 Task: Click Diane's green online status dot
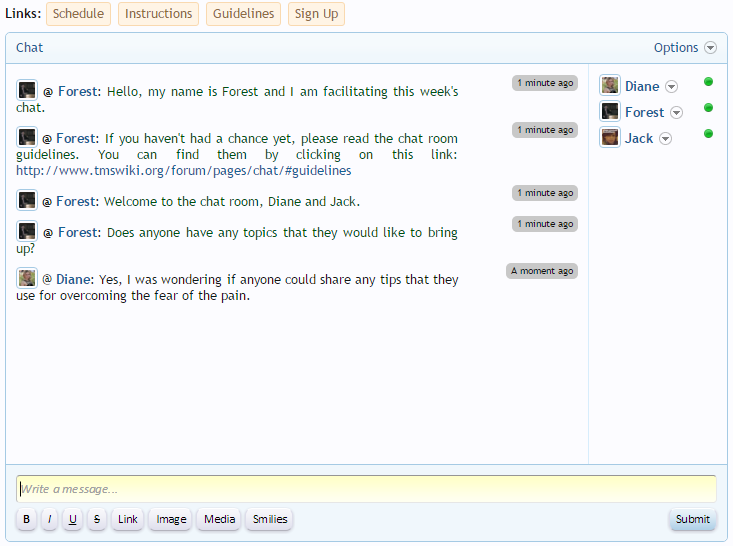click(x=709, y=82)
